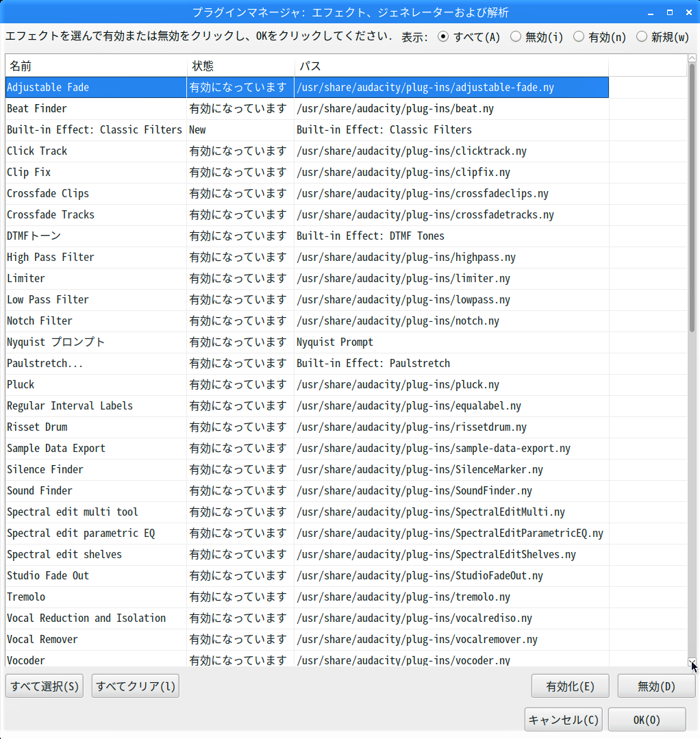Select the すべて(A) radio button
700x739 pixels.
pyautogui.click(x=442, y=37)
